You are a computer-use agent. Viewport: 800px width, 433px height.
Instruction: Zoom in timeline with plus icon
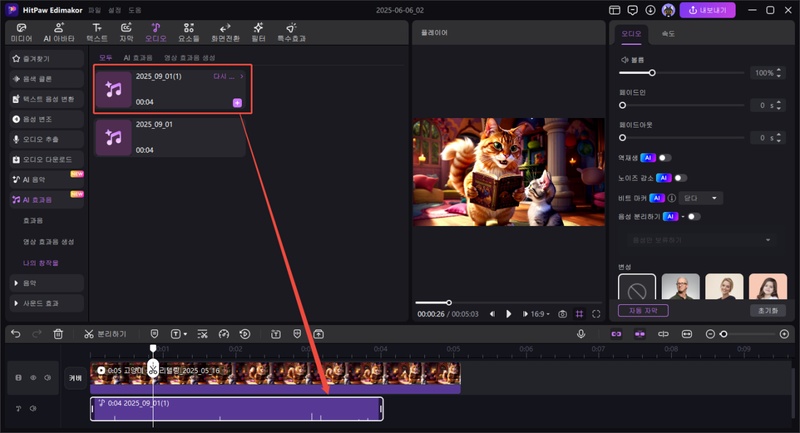(x=784, y=334)
